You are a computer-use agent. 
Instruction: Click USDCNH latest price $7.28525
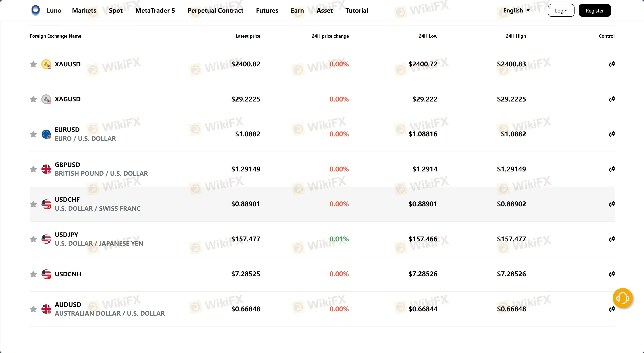click(x=246, y=274)
